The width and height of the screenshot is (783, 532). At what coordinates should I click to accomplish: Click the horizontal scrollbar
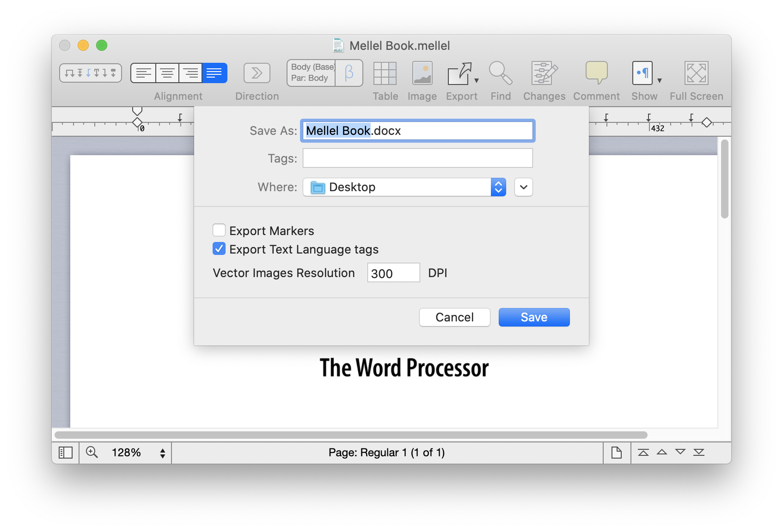351,435
